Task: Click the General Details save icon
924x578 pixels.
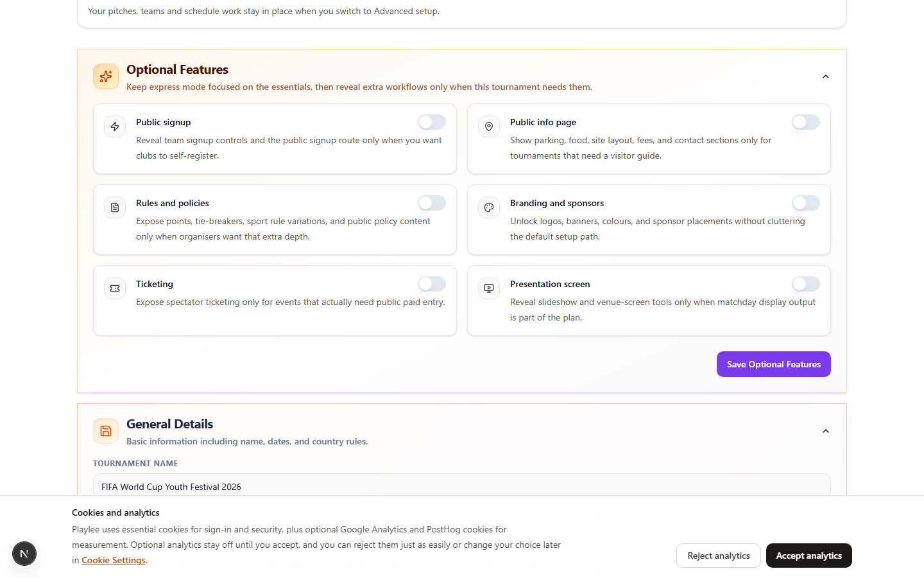Action: [106, 431]
